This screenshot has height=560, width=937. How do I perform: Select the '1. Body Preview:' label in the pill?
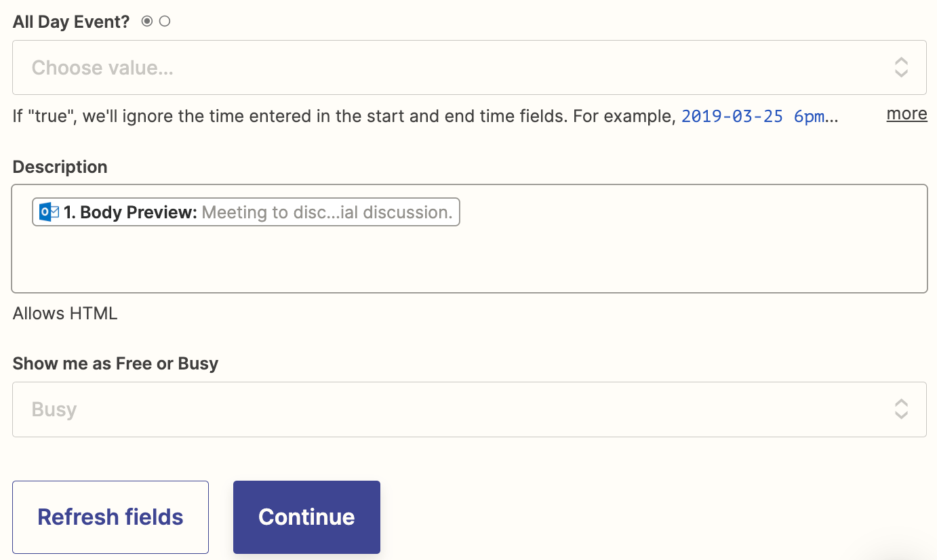click(x=130, y=212)
